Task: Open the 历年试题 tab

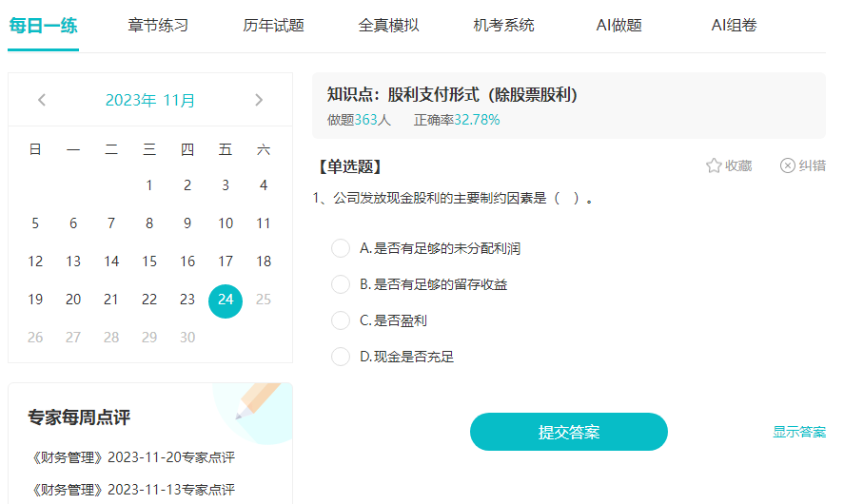Action: tap(273, 26)
